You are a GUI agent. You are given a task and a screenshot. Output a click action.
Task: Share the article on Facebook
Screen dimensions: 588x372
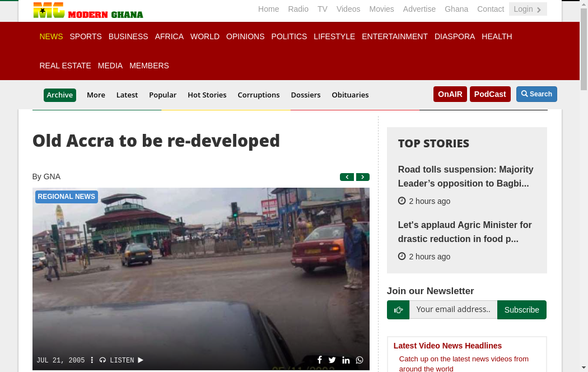tap(320, 360)
